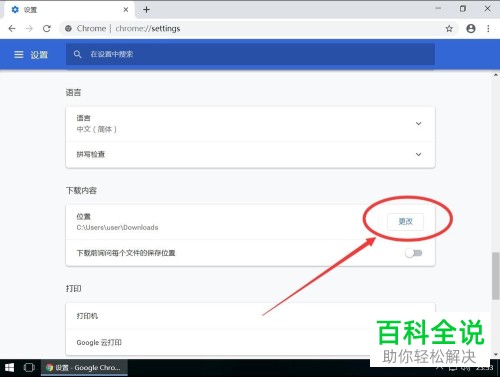Click the forward navigation arrow

29,29
